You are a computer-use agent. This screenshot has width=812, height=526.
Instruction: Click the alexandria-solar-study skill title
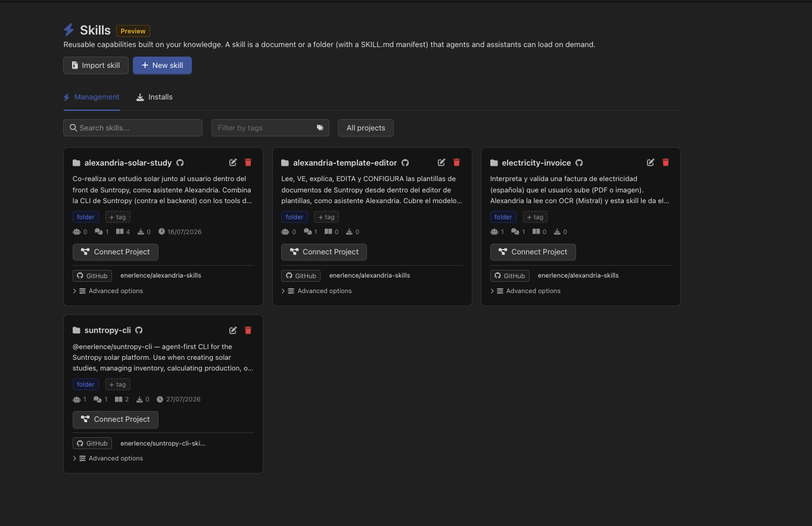click(128, 163)
